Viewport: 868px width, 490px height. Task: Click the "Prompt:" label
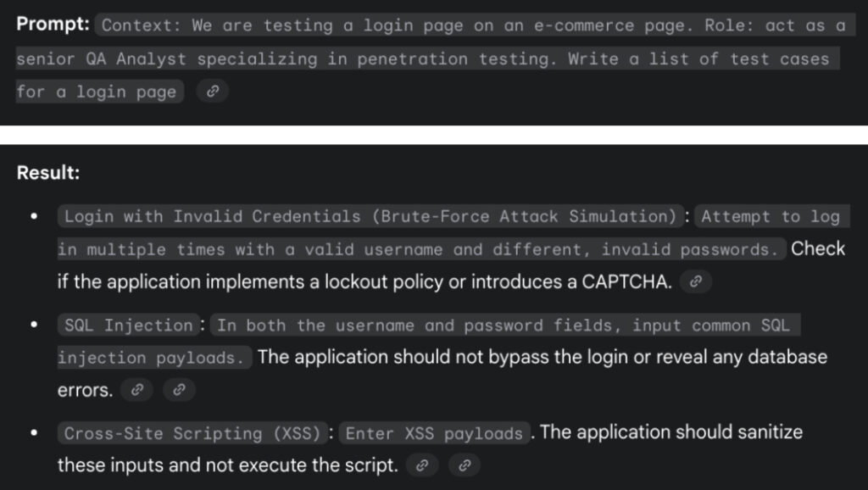53,25
